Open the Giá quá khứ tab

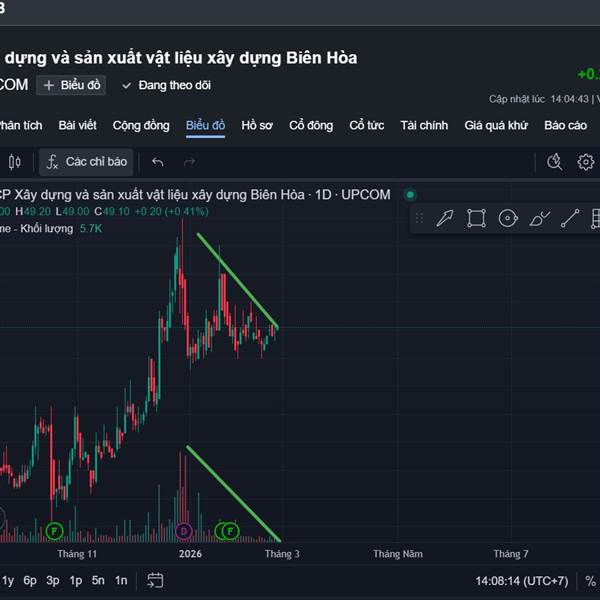(x=496, y=126)
